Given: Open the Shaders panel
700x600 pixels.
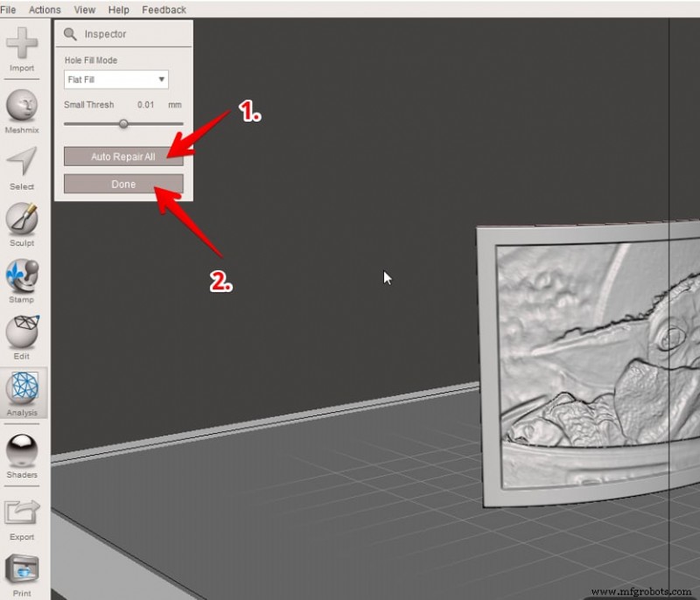Looking at the screenshot, I should (x=21, y=456).
